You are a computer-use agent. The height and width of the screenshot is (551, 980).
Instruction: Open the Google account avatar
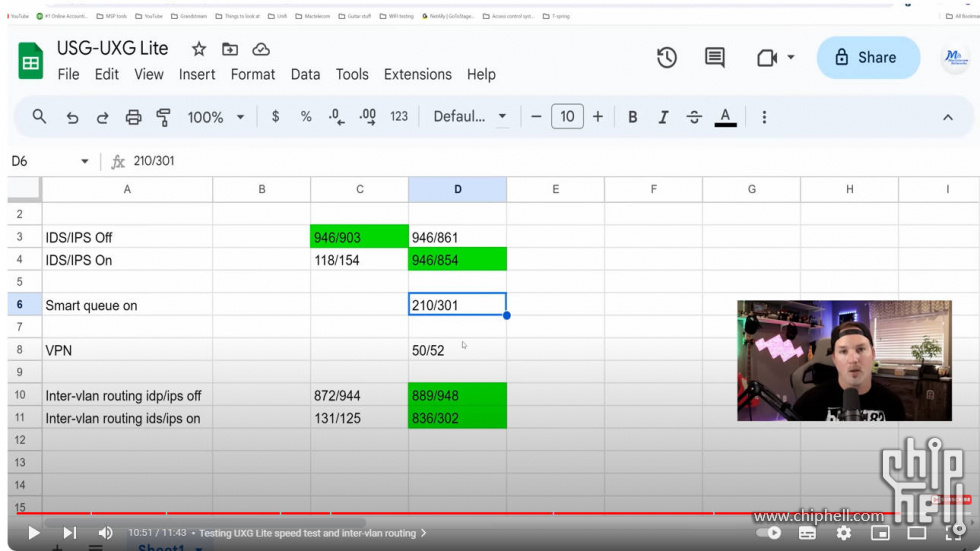pos(954,57)
